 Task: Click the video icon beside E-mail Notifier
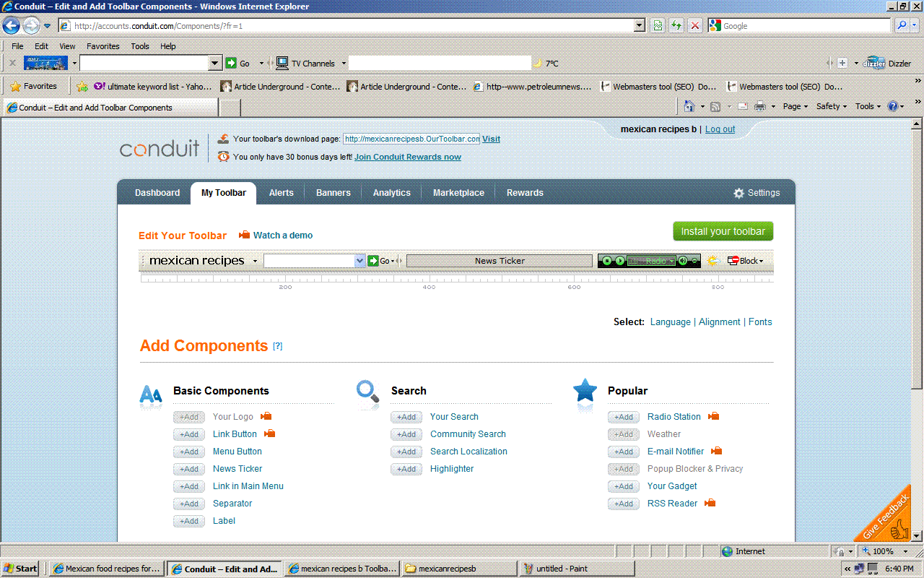coord(717,451)
